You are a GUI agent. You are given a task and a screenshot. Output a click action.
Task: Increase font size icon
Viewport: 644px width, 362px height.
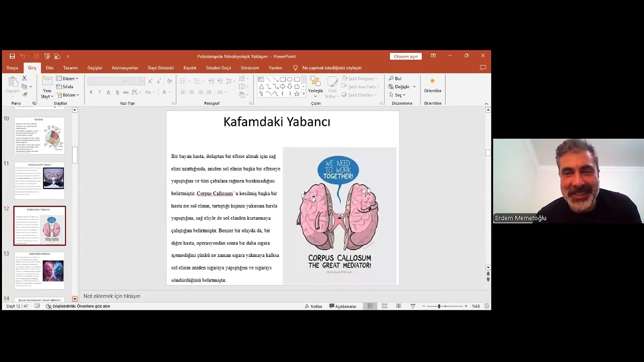(150, 81)
